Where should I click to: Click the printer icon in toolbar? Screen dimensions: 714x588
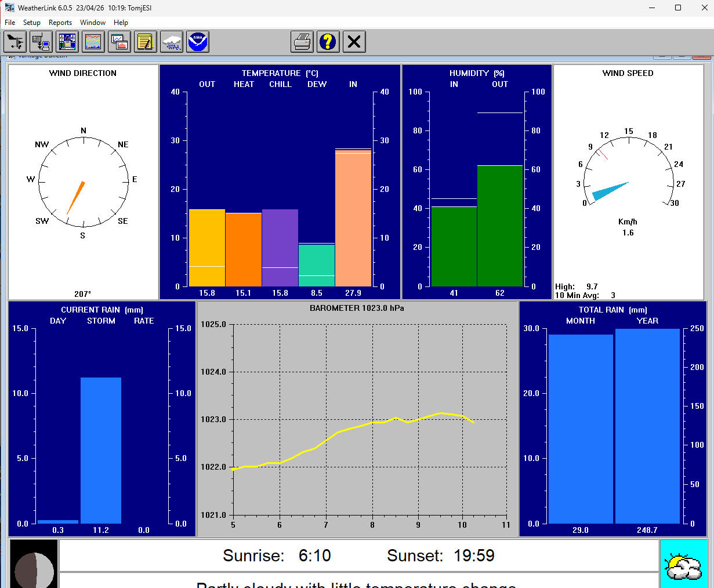click(302, 42)
